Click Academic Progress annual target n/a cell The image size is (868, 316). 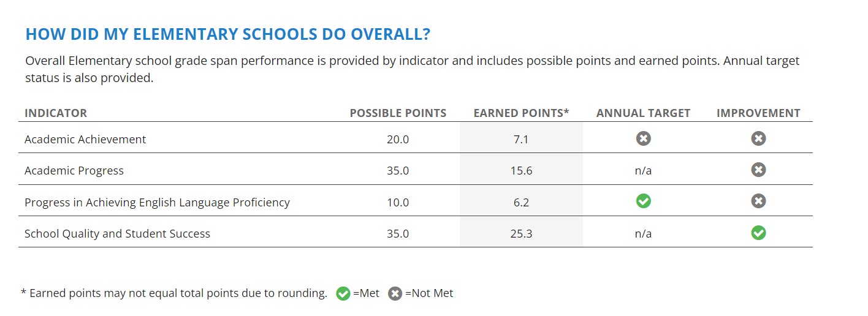tap(643, 171)
